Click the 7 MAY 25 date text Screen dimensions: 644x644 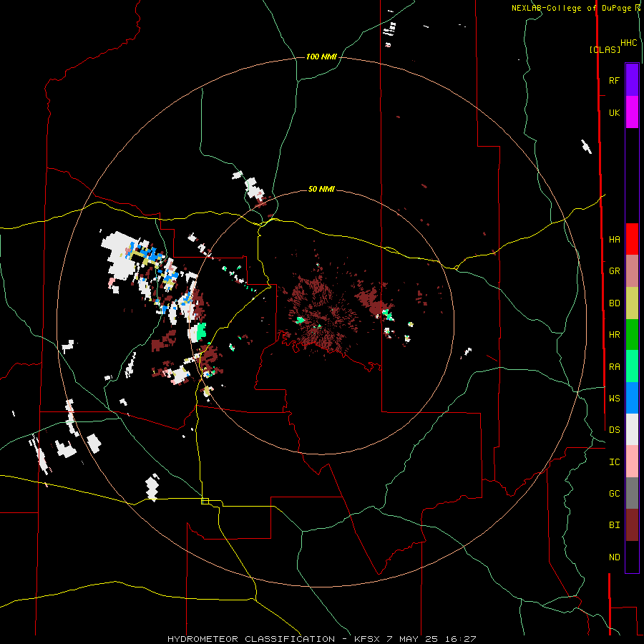pos(414,639)
